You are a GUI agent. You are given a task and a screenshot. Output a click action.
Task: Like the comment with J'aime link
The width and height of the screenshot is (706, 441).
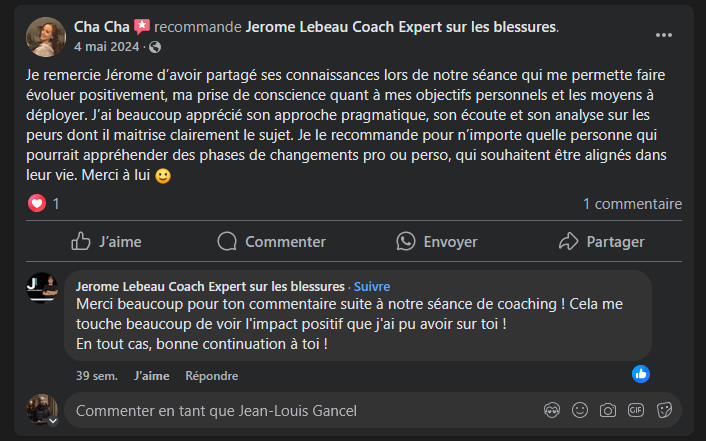pos(151,376)
